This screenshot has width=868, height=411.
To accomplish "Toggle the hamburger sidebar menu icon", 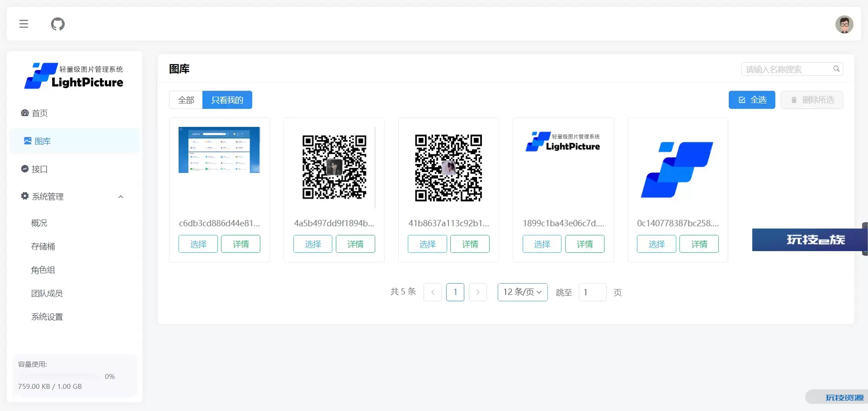I will pyautogui.click(x=24, y=24).
